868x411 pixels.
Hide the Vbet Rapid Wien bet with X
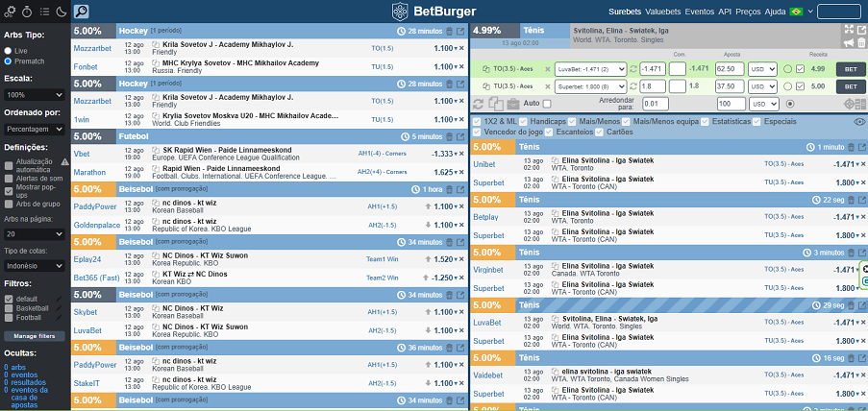(x=461, y=154)
